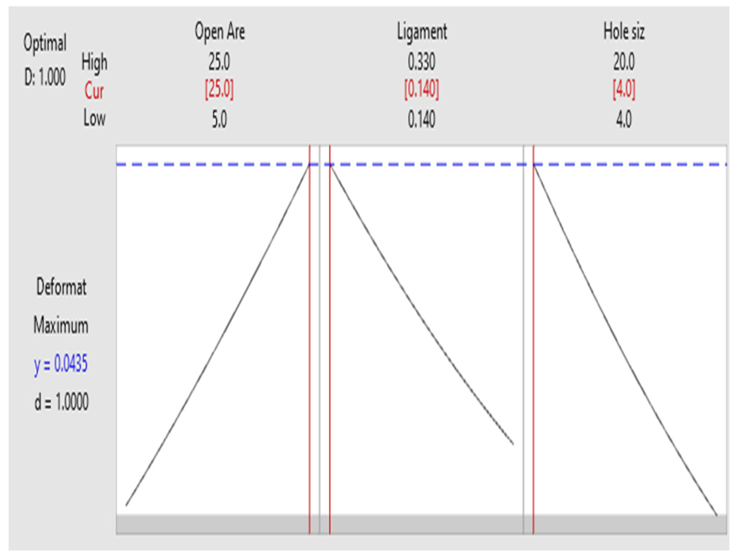This screenshot has width=737, height=560.
Task: Select the Ligament column header
Action: pyautogui.click(x=422, y=32)
